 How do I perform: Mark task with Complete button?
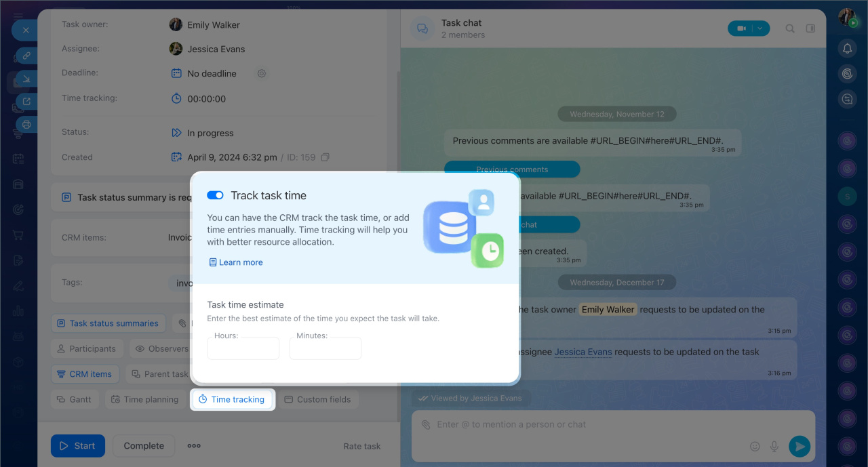pos(144,446)
